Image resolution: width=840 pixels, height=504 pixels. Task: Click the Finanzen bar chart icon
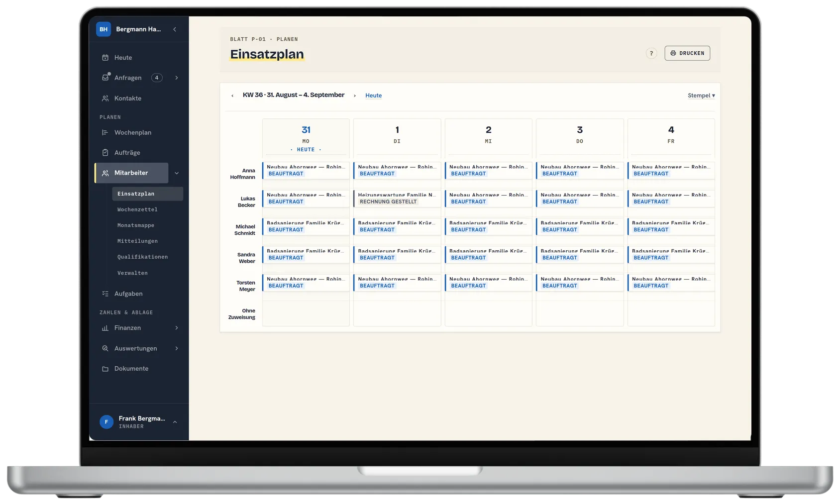[105, 328]
